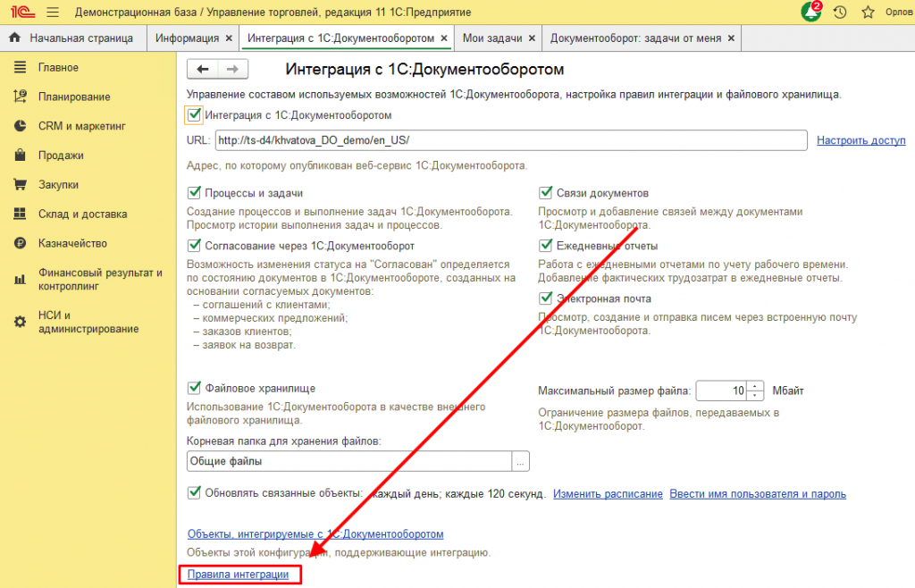Viewport: 915px width, 588px height.
Task: Click the 1C logo icon
Action: (22, 12)
